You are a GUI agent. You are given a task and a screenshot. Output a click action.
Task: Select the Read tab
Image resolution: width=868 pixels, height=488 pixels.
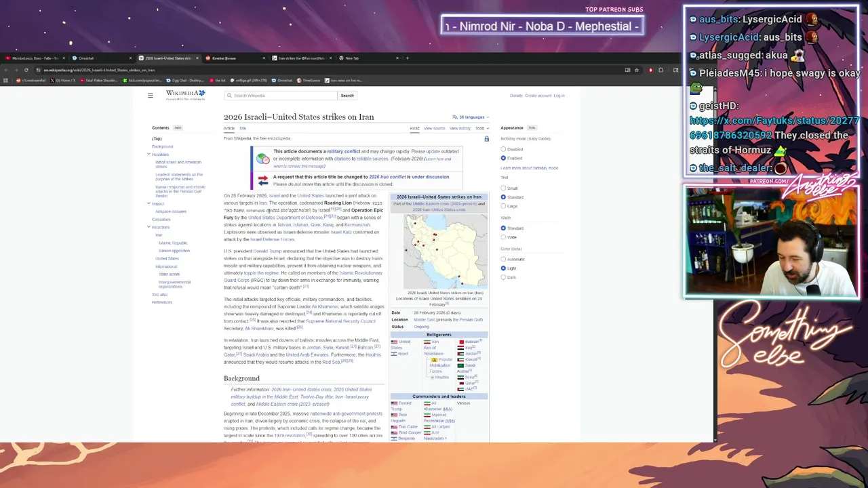414,128
